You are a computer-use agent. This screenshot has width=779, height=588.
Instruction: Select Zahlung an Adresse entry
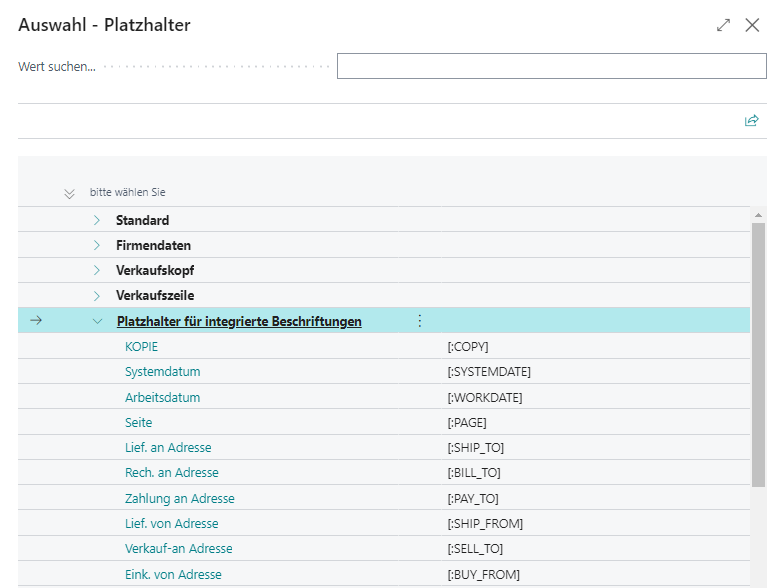179,498
